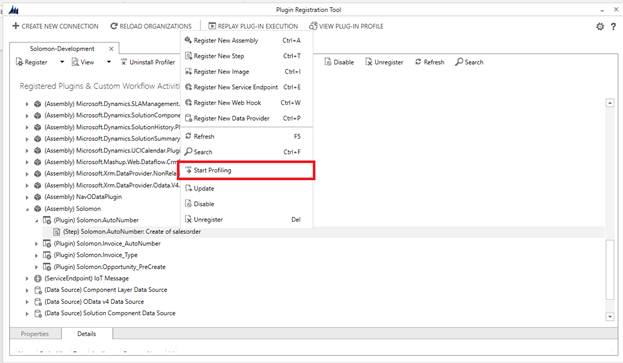Click the View toolbar icon

pyautogui.click(x=75, y=62)
